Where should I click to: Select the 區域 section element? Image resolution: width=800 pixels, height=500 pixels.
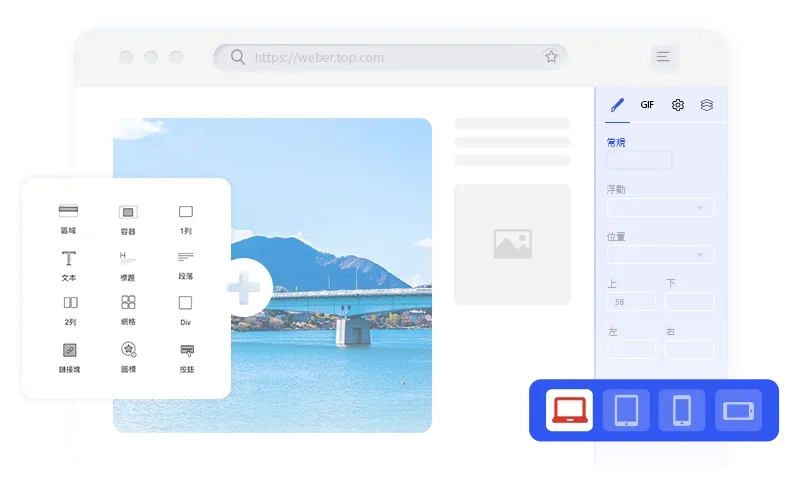68,217
